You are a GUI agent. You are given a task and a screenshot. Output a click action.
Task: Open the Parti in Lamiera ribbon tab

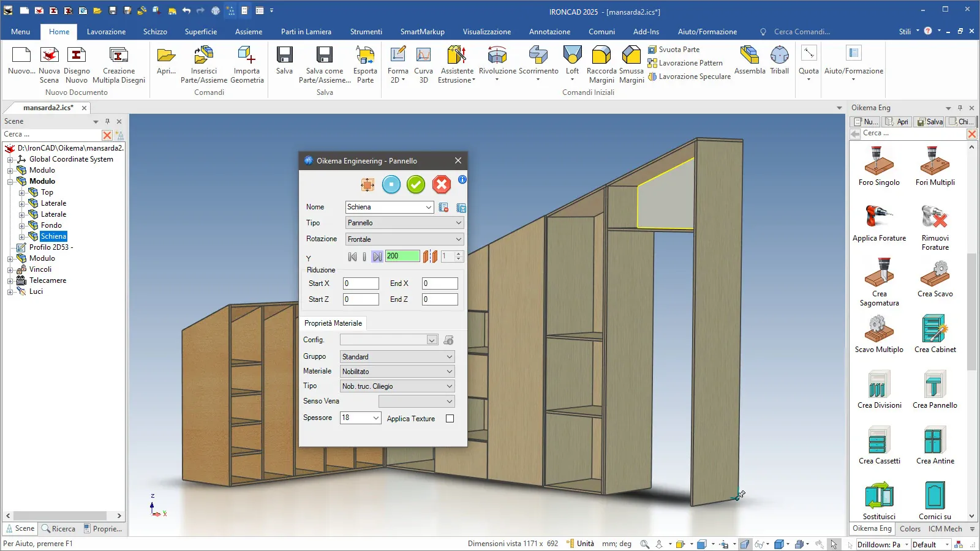(306, 32)
